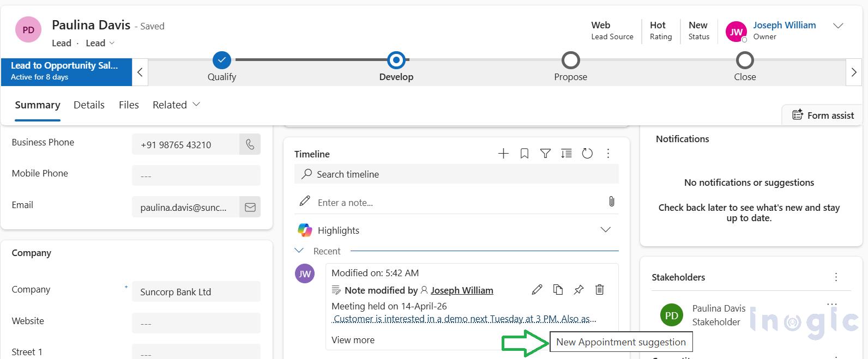Expand the Highlights section chevron
The height and width of the screenshot is (359, 868).
605,229
